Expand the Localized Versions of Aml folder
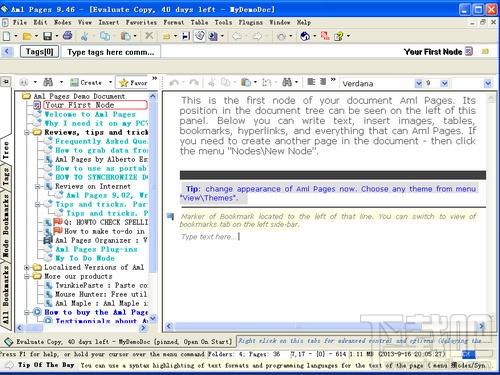 (27, 267)
